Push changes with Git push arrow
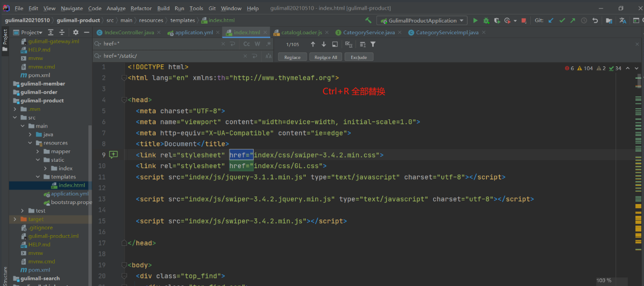Viewport: 644px width, 286px height. pos(573,20)
